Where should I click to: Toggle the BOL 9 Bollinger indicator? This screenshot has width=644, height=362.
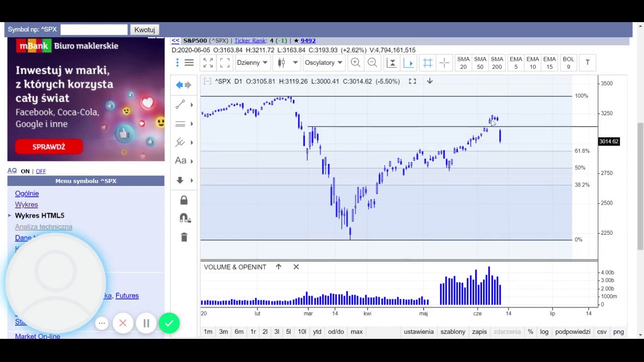point(569,63)
